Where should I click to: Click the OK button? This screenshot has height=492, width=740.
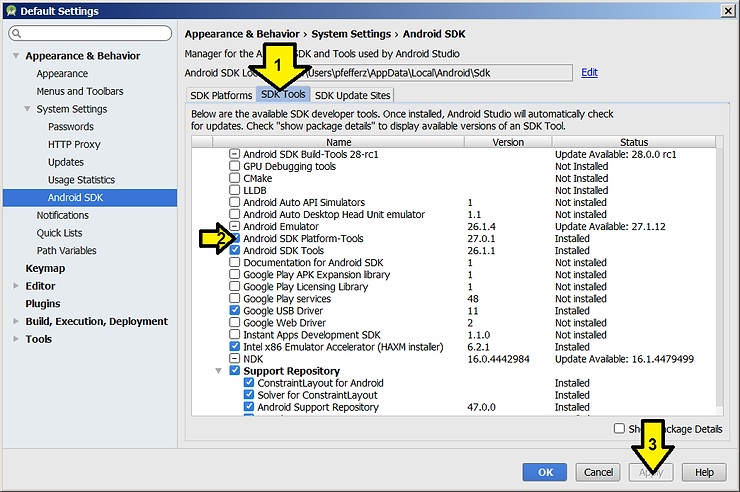545,472
